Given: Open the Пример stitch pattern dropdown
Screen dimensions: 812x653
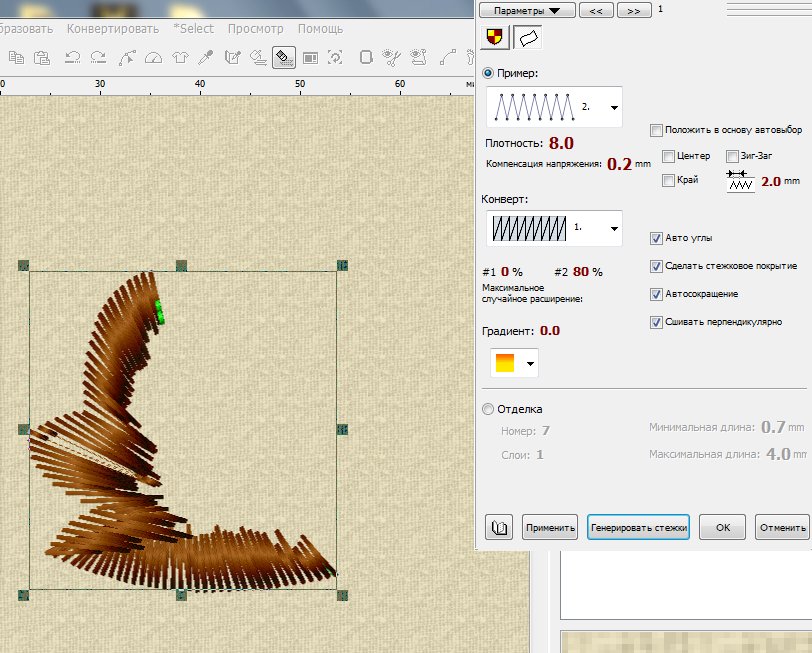Looking at the screenshot, I should tap(613, 106).
